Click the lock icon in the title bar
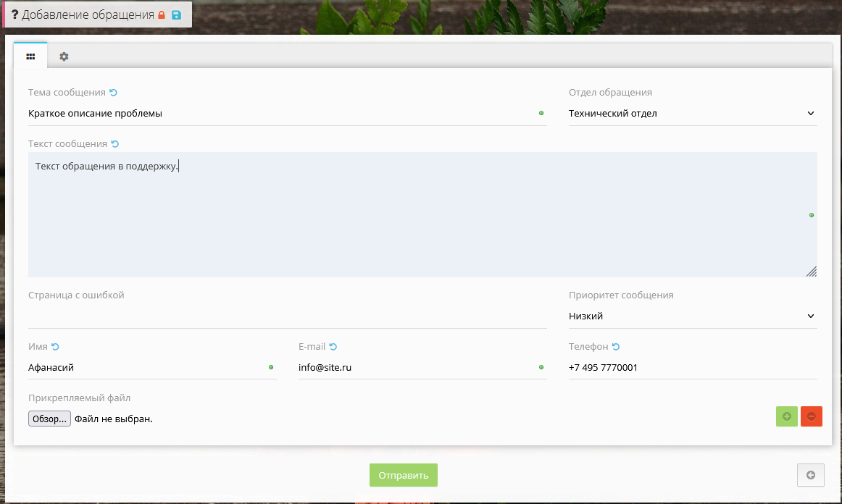This screenshot has height=504, width=842. (161, 14)
